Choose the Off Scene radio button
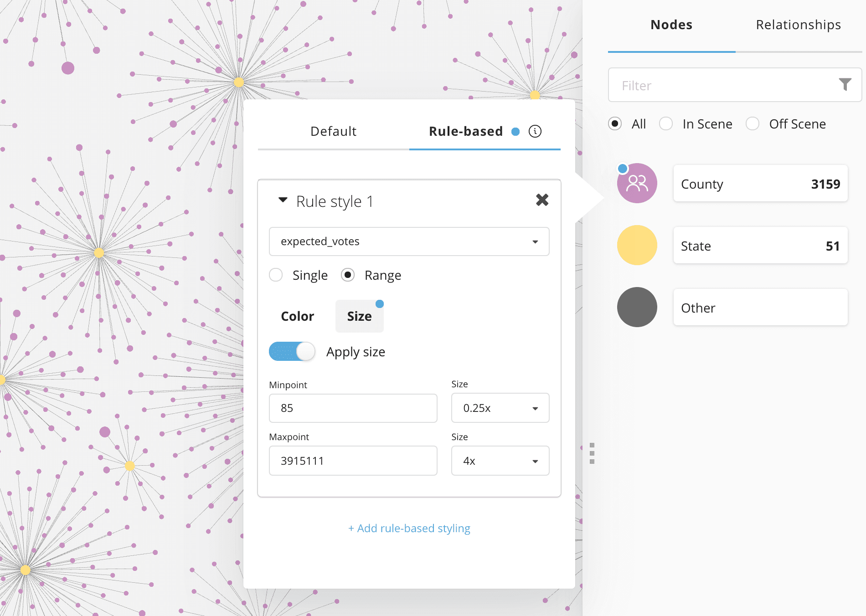This screenshot has height=616, width=866. coord(753,124)
